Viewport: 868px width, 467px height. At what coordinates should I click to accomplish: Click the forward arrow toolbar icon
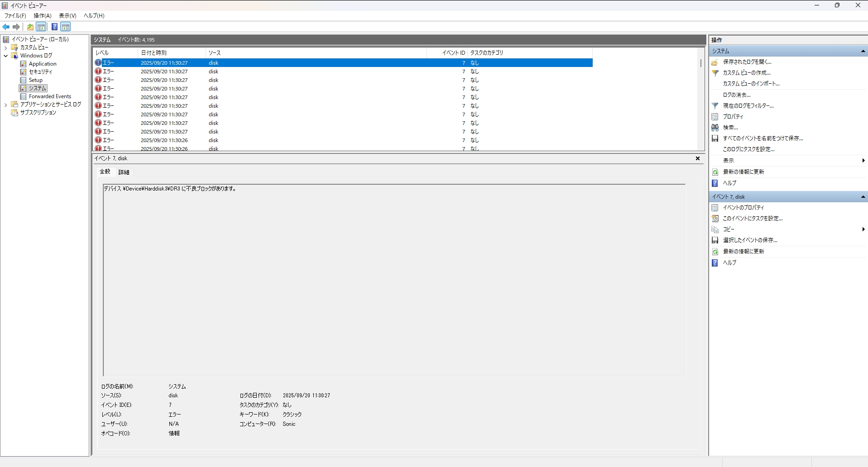point(16,27)
